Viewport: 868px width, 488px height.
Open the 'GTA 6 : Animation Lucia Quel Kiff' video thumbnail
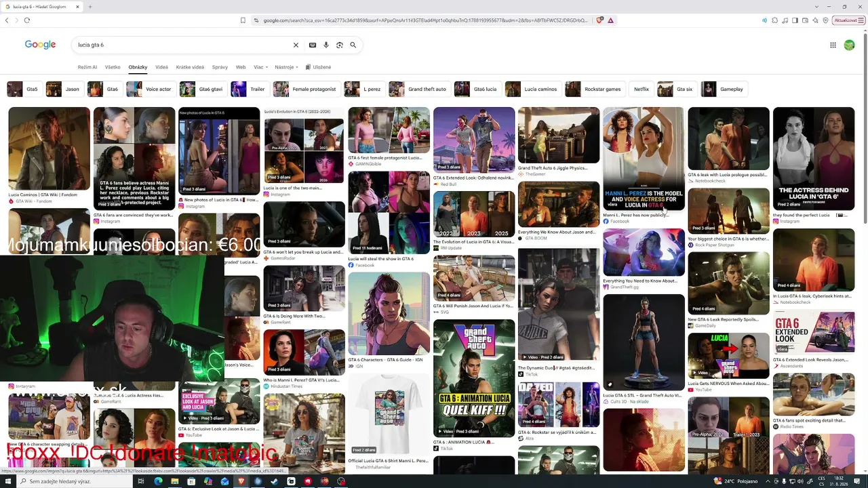click(474, 378)
